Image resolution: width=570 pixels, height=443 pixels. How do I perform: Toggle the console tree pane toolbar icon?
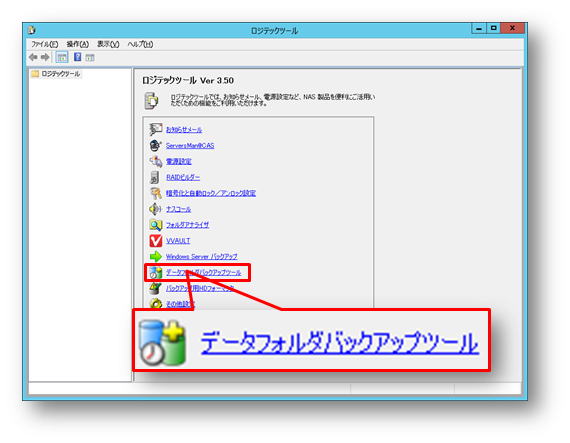pos(62,57)
